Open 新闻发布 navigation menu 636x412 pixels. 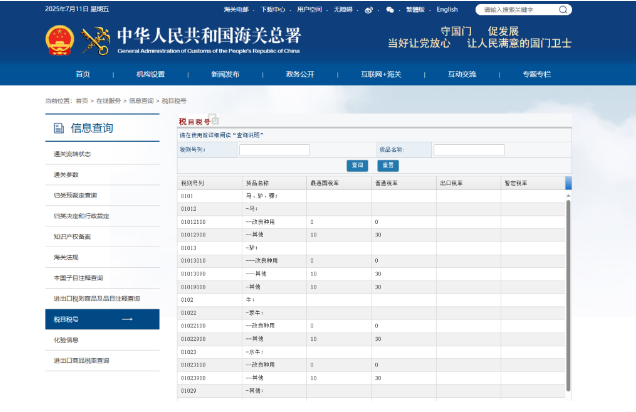(225, 74)
